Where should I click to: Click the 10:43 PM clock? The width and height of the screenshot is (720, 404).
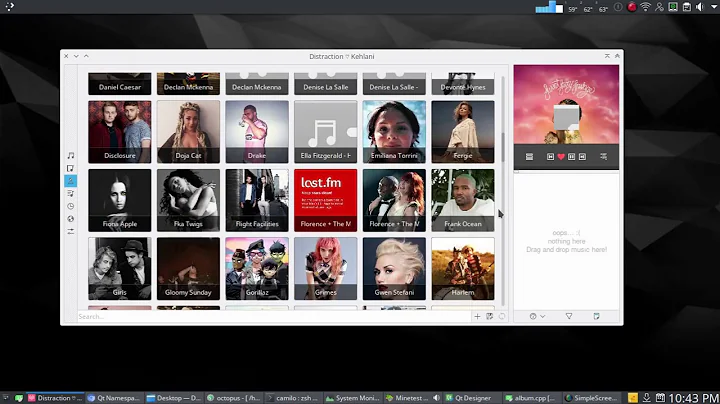tap(693, 398)
